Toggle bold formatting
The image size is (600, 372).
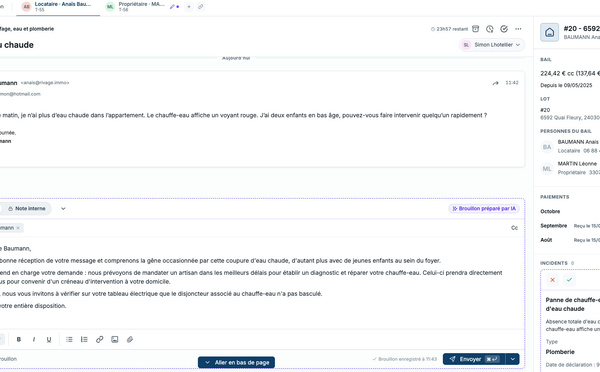point(18,339)
